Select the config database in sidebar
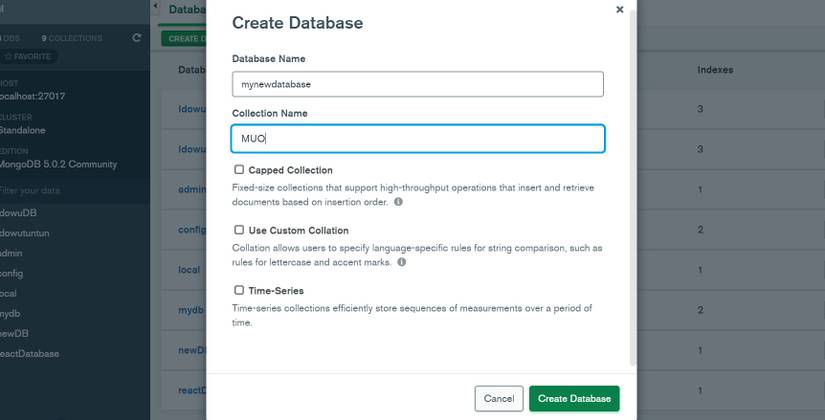 click(12, 273)
